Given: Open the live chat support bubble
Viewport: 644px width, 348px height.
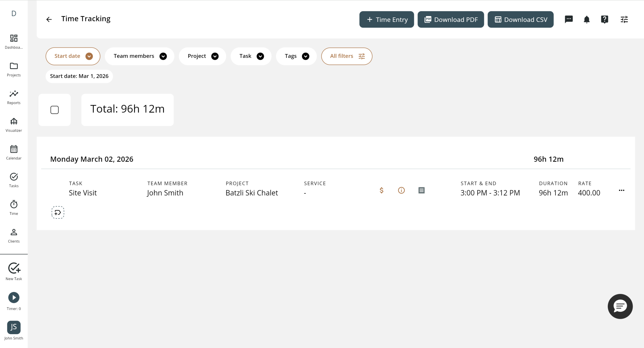Looking at the screenshot, I should (620, 306).
